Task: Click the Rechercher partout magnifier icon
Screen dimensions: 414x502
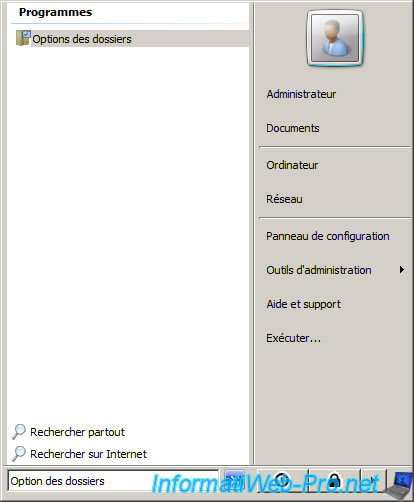Action: (x=19, y=432)
